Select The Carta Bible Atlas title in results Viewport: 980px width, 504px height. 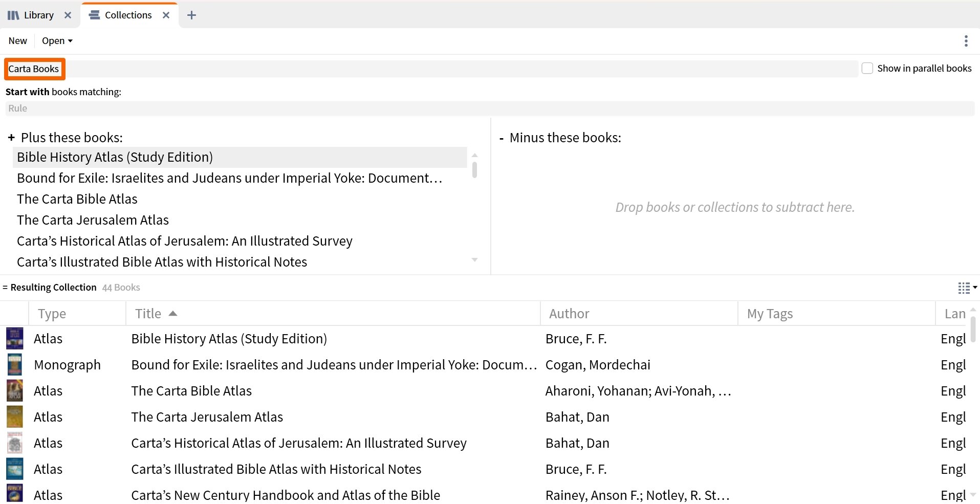(191, 391)
